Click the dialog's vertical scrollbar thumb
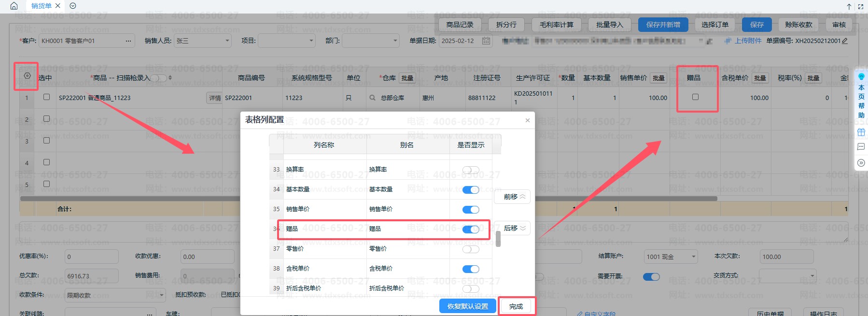The width and height of the screenshot is (868, 316). pos(498,239)
